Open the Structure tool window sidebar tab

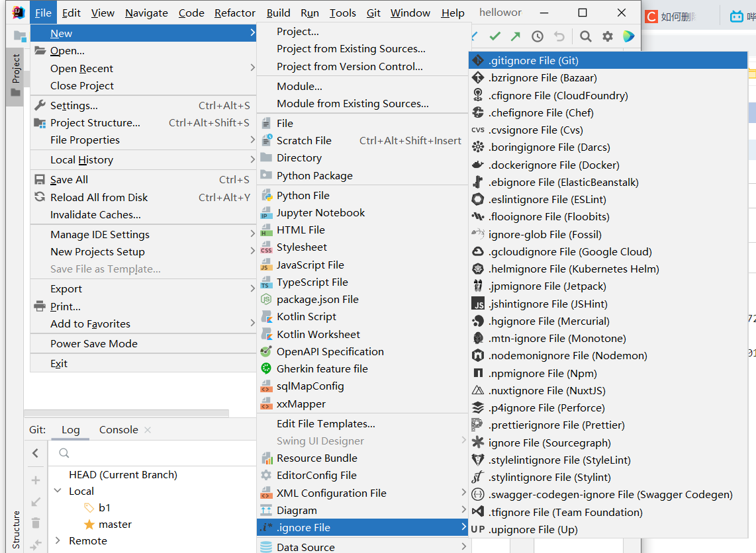(15, 529)
